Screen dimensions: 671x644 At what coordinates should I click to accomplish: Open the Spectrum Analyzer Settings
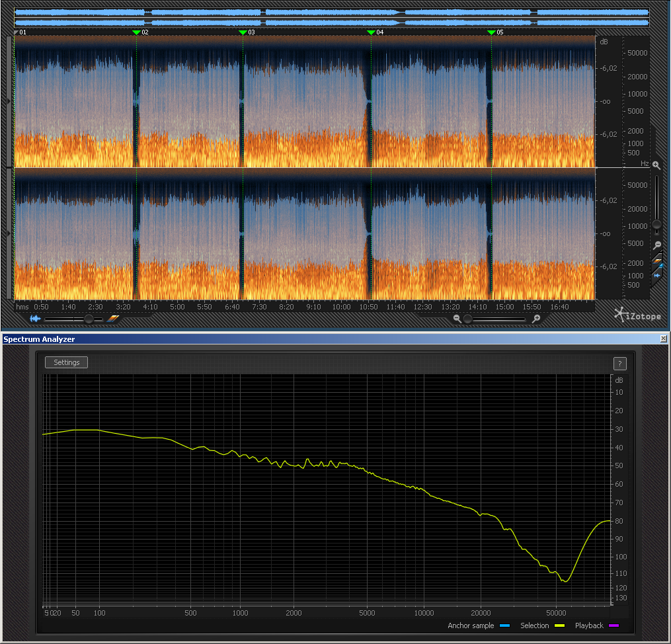(x=66, y=362)
